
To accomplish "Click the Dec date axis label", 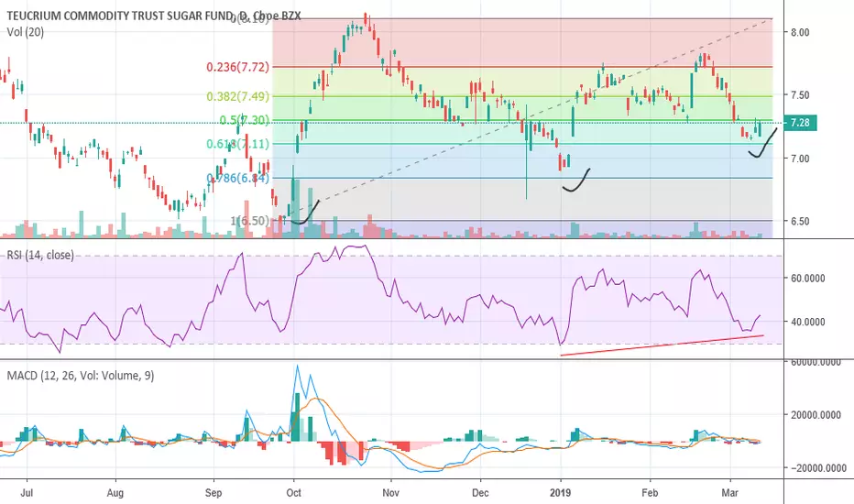I will (x=480, y=493).
